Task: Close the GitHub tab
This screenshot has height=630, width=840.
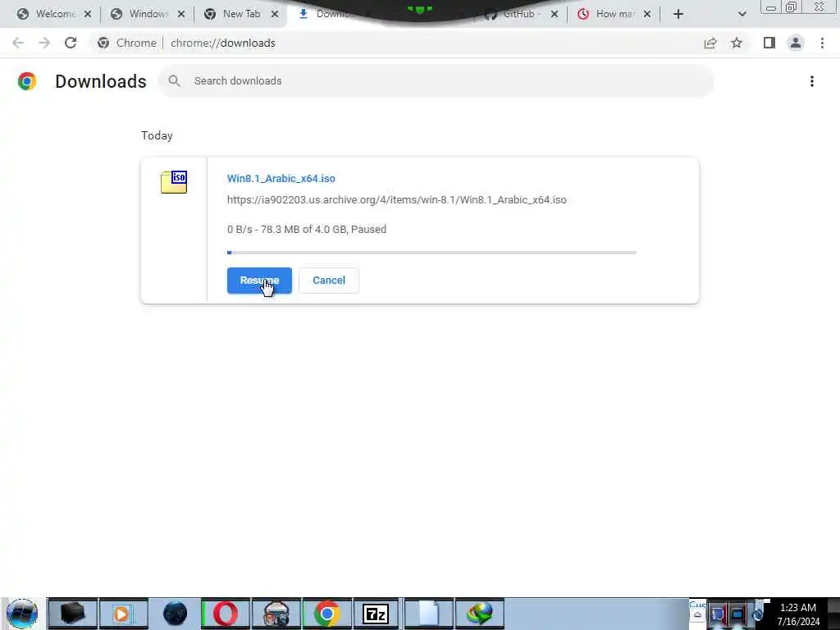Action: pos(555,14)
